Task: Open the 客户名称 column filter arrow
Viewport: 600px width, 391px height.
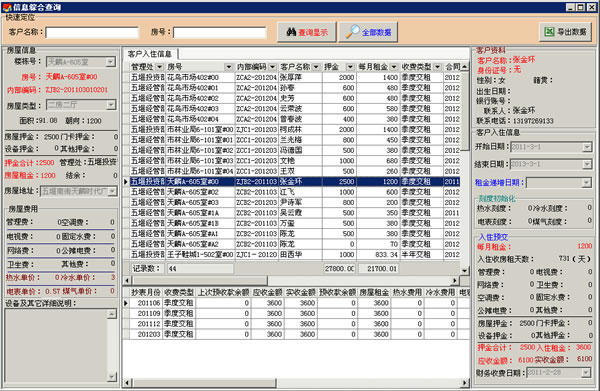Action: [316, 67]
